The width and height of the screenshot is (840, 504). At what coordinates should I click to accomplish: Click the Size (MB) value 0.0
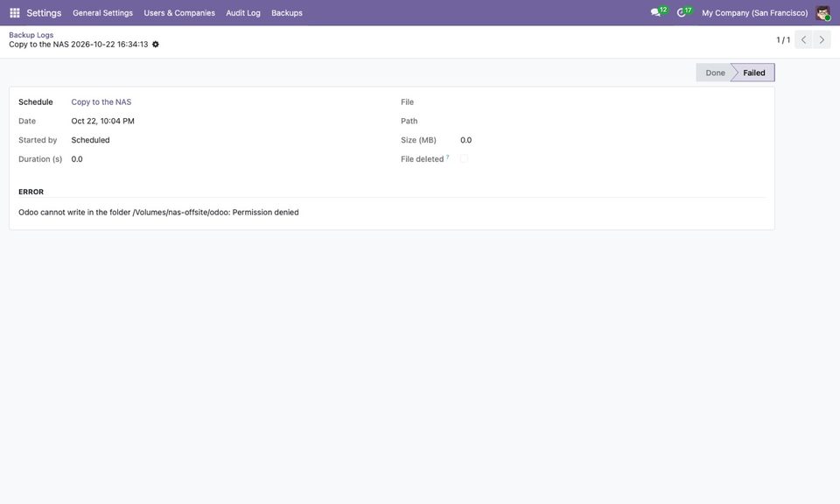[466, 140]
